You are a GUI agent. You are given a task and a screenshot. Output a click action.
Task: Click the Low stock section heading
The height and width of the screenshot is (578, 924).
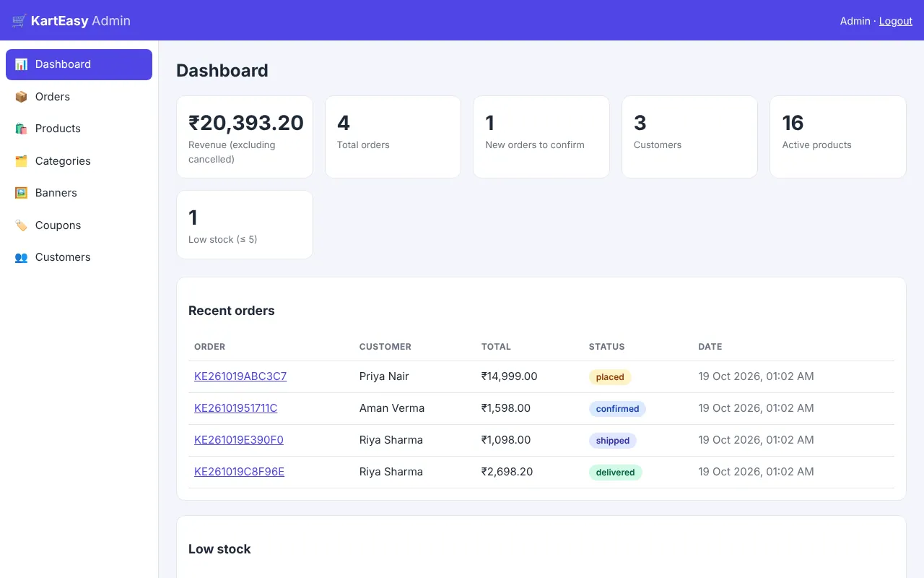tap(219, 549)
